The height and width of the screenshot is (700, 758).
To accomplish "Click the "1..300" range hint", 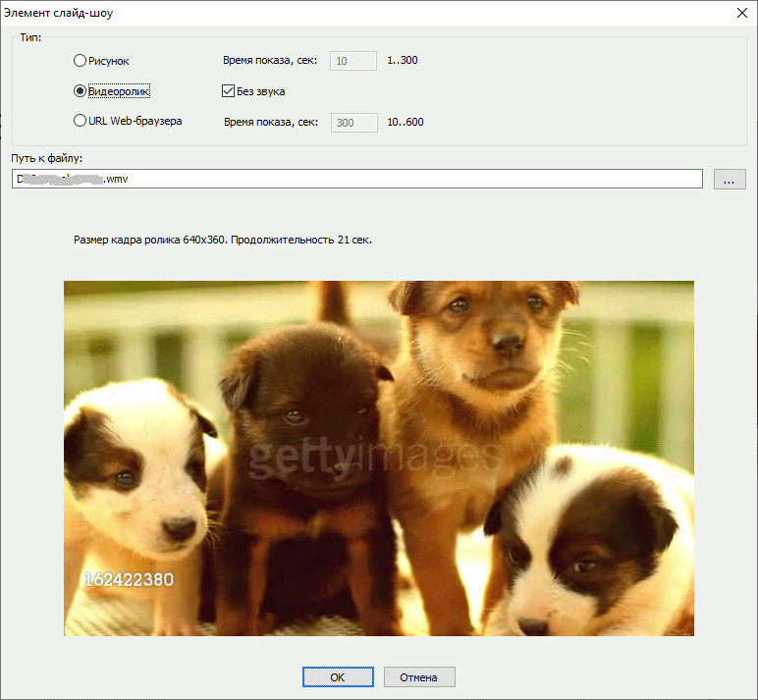I will click(x=403, y=61).
